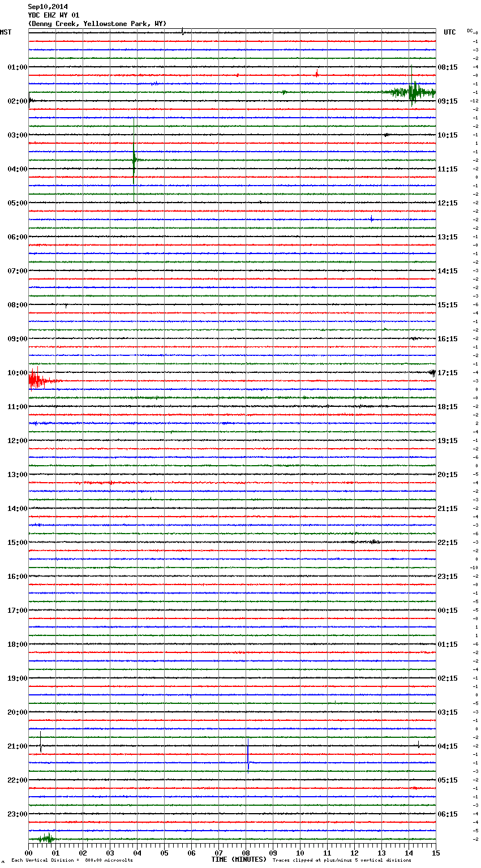Click the 08:15 UTC time label
The height and width of the screenshot is (868, 481).
point(448,67)
